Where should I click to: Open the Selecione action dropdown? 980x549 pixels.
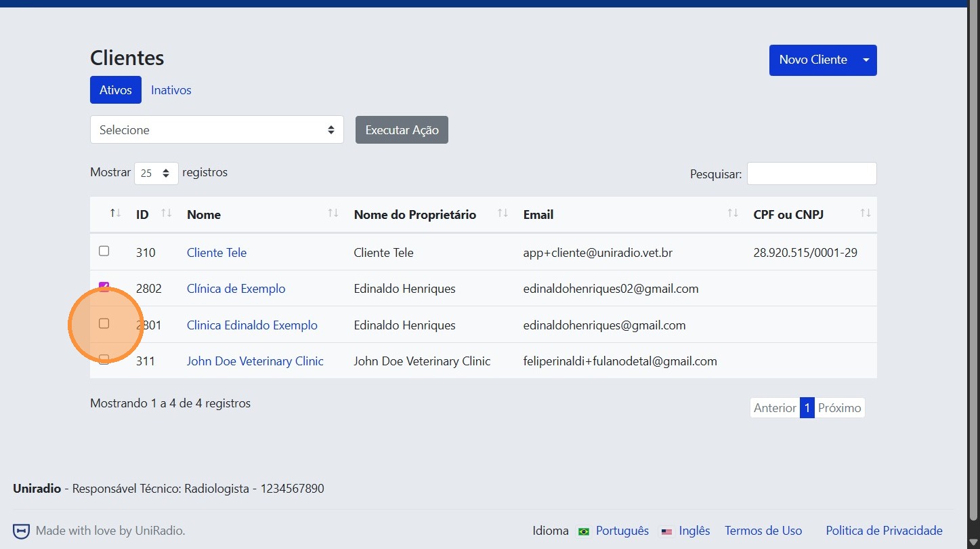pos(217,129)
